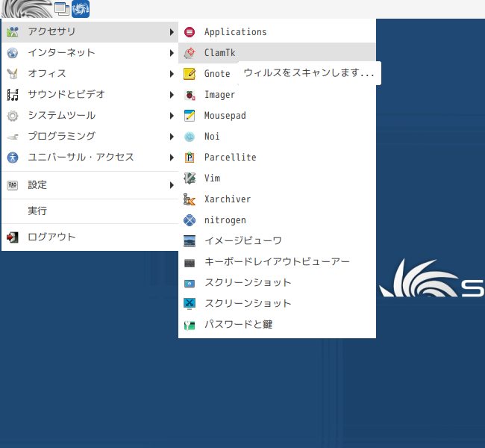Open the 設定 menu entry
Image resolution: width=485 pixels, height=448 pixels.
point(90,185)
